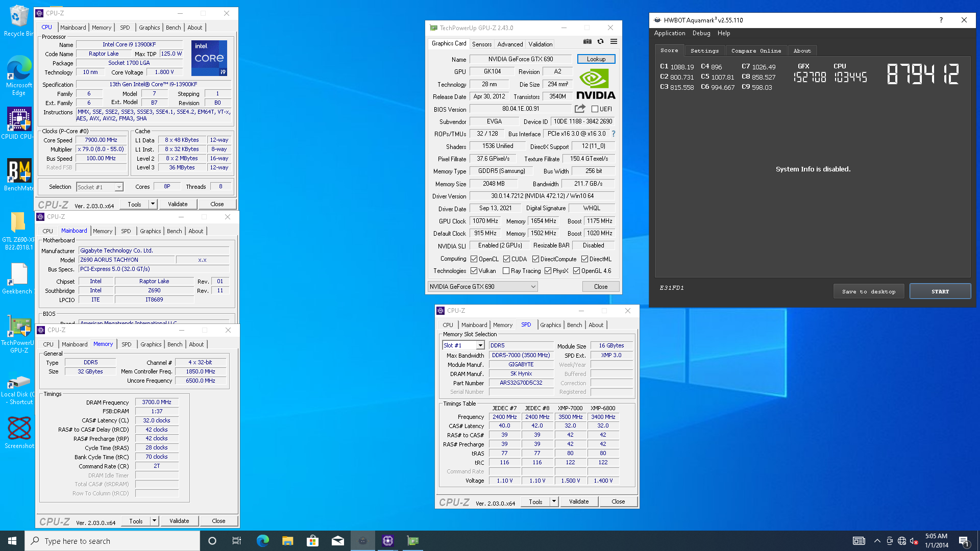Viewport: 980px width, 551px height.
Task: Switch to CPU-Z taskbar icon
Action: click(387, 541)
